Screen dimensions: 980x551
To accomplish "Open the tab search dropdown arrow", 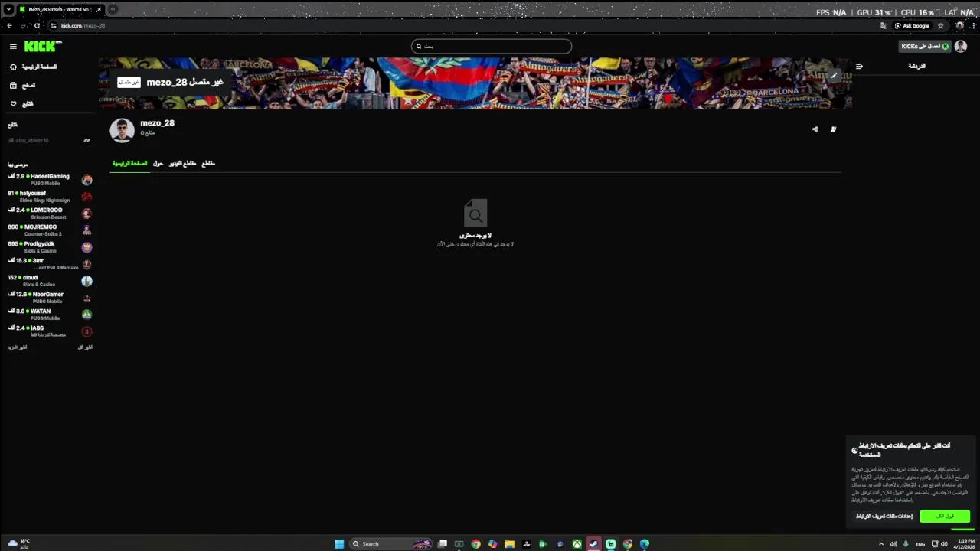I will [9, 9].
